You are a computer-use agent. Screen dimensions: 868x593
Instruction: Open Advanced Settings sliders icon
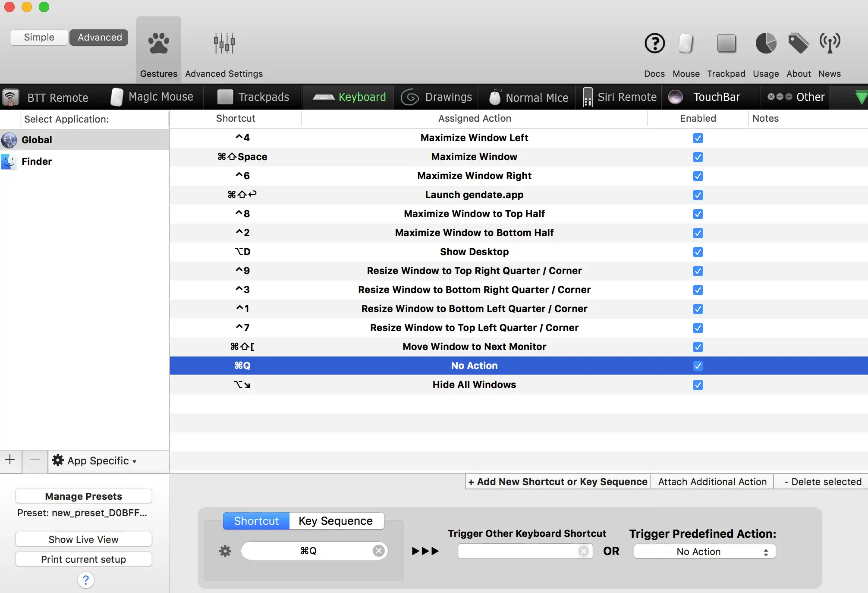[224, 44]
